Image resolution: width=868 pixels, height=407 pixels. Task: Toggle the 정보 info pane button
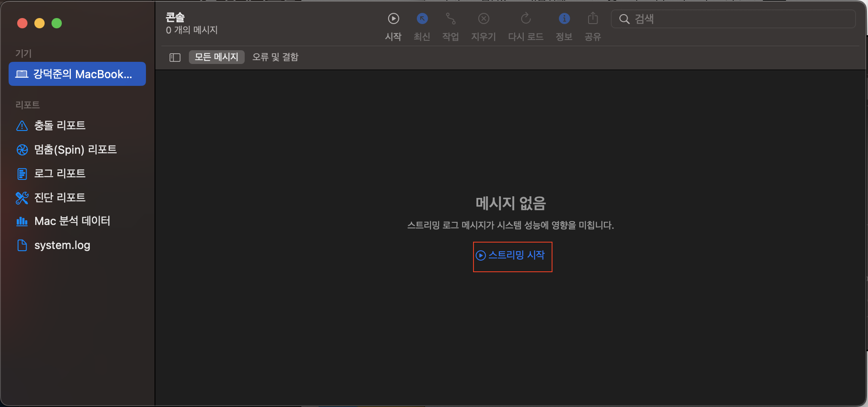(x=564, y=18)
